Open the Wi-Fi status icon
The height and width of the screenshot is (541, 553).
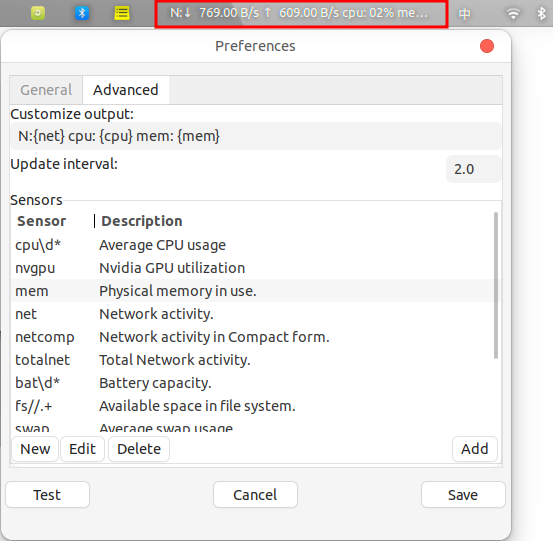[x=513, y=13]
